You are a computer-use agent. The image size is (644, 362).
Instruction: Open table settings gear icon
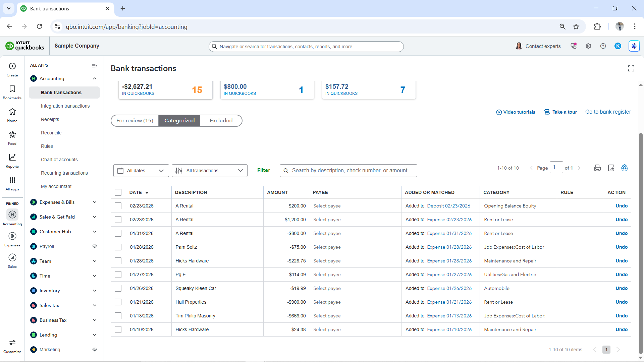click(624, 168)
